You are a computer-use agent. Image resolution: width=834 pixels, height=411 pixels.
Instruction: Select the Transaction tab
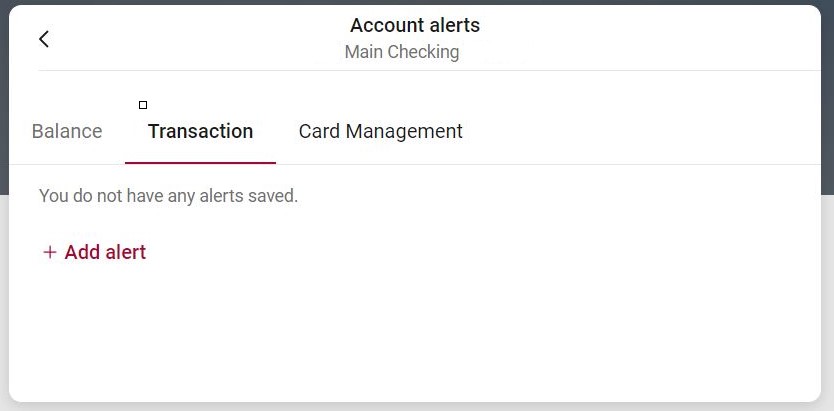pyautogui.click(x=200, y=131)
